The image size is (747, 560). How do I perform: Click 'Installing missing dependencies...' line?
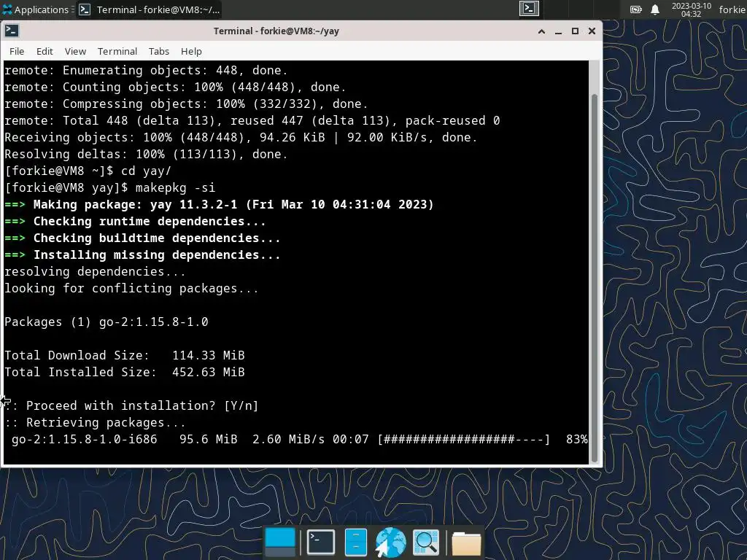[x=142, y=254]
